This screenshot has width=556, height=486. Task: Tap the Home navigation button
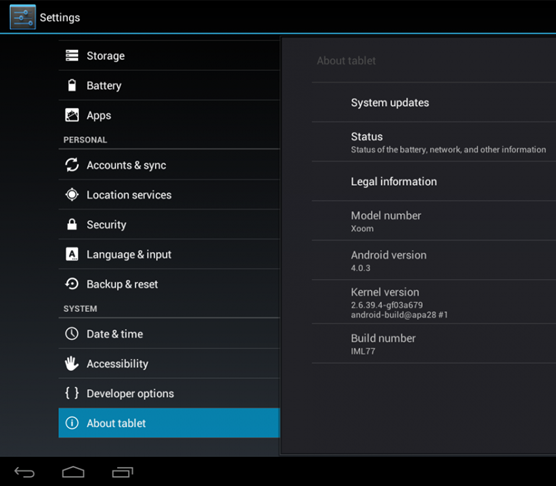point(73,472)
